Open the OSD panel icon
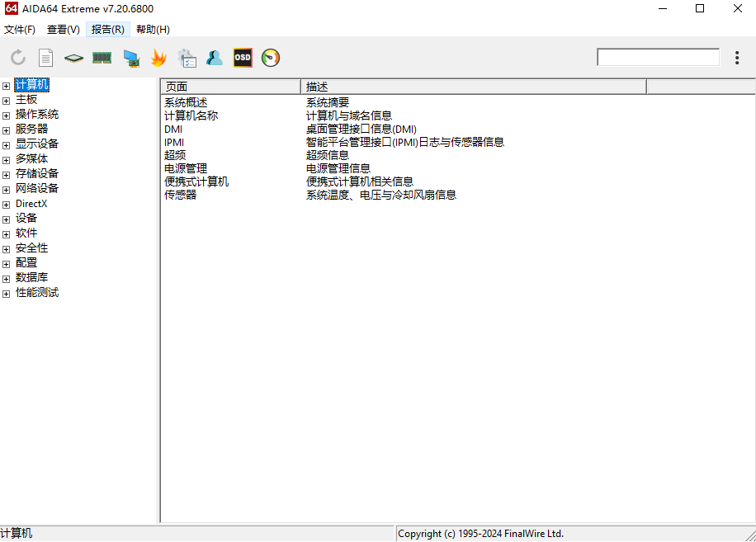 [243, 58]
